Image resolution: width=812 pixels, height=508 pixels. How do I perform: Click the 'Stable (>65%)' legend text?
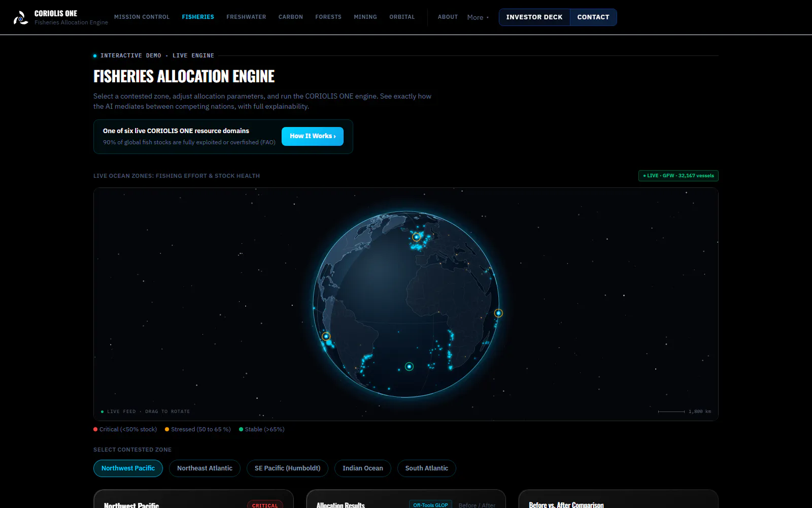pyautogui.click(x=265, y=429)
